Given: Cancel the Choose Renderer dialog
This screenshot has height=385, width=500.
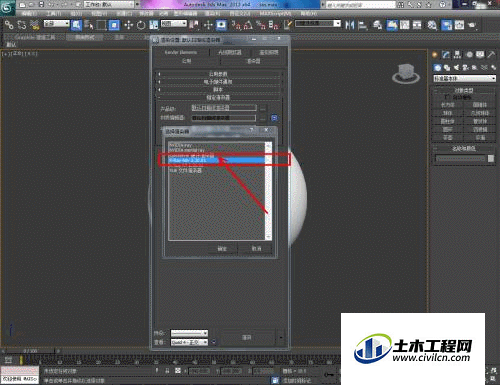Looking at the screenshot, I should point(256,248).
